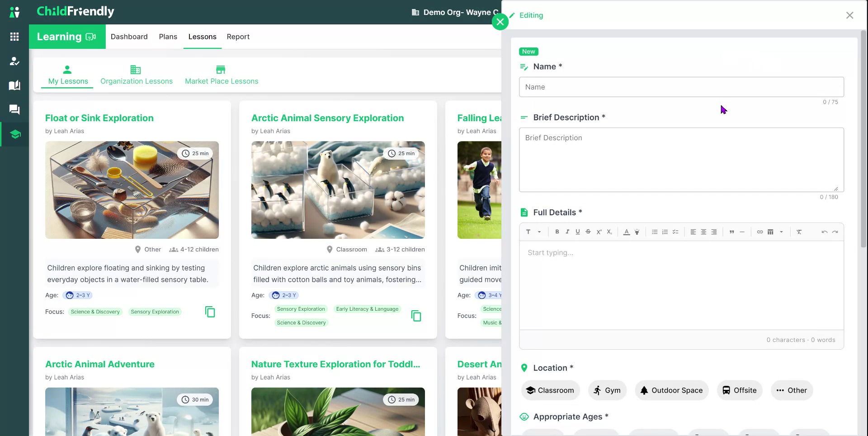Image resolution: width=868 pixels, height=436 pixels.
Task: Open the Arctic Animal Adventure lesson
Action: pyautogui.click(x=100, y=364)
